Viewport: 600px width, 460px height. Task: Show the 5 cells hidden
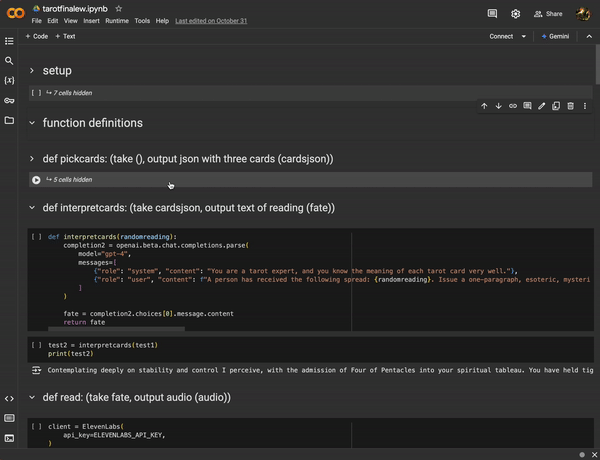(x=69, y=180)
